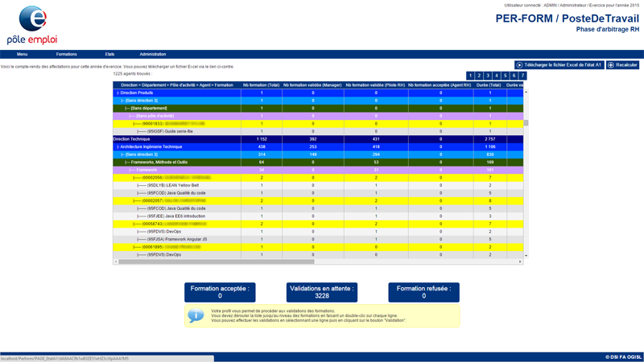This screenshot has height=362, width=644.
Task: Click the plus icon on the Recalculer button
Action: click(611, 65)
